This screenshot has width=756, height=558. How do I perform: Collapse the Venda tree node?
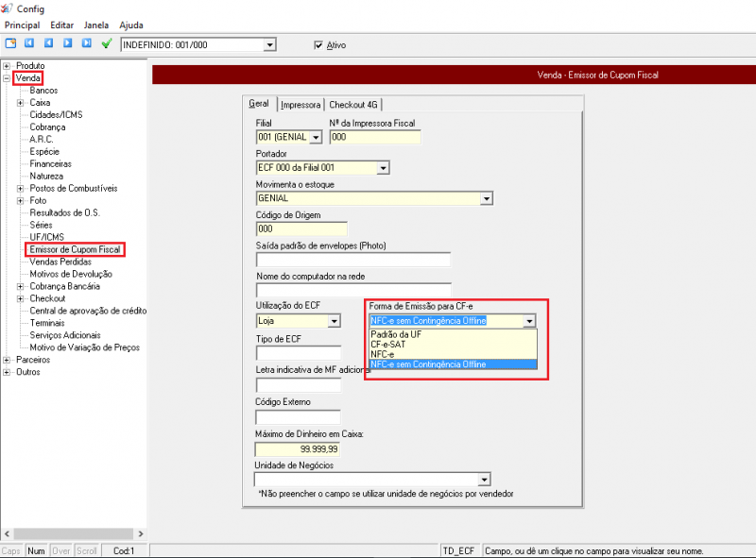pos(7,78)
